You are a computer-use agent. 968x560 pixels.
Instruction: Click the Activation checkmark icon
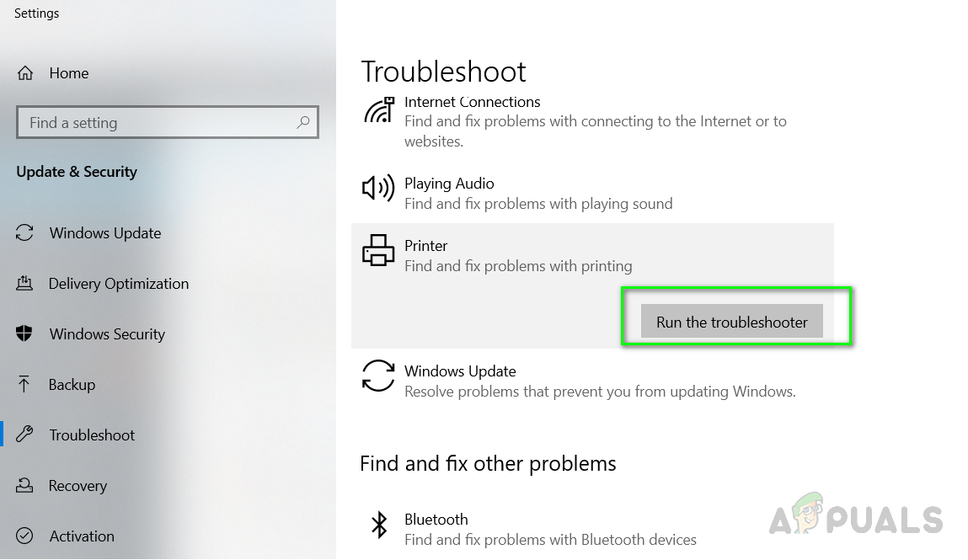coord(25,536)
